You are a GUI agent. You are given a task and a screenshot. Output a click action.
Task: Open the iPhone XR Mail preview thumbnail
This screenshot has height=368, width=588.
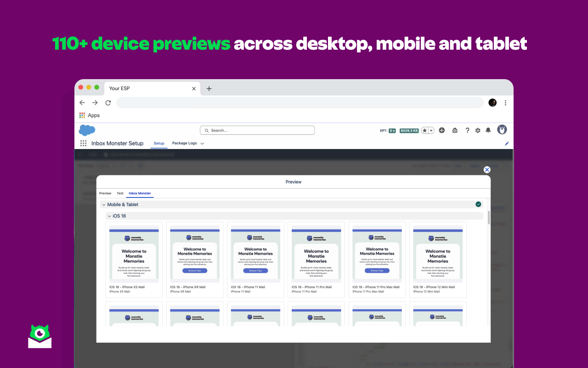195,255
